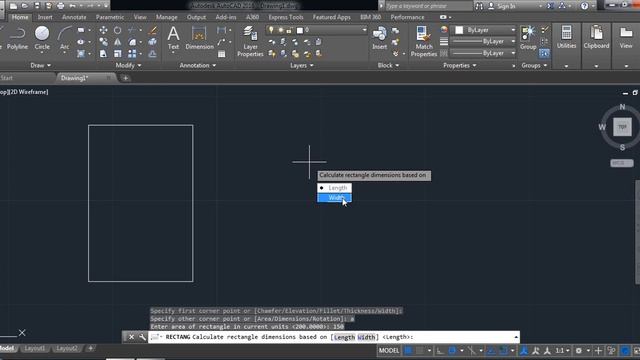
Task: Select the Arc tool
Action: pos(64,38)
